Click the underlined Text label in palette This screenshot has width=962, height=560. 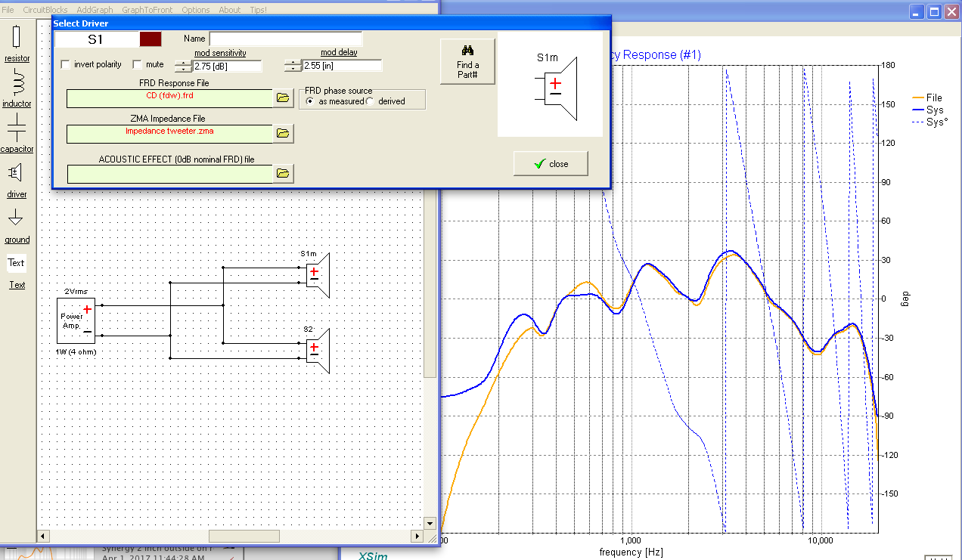[17, 285]
